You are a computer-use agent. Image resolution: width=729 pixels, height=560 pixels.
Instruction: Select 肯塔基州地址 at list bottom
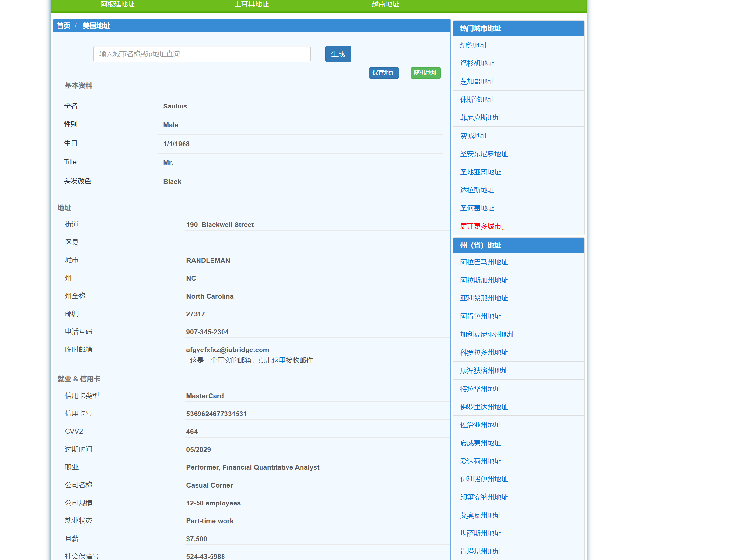pyautogui.click(x=480, y=551)
